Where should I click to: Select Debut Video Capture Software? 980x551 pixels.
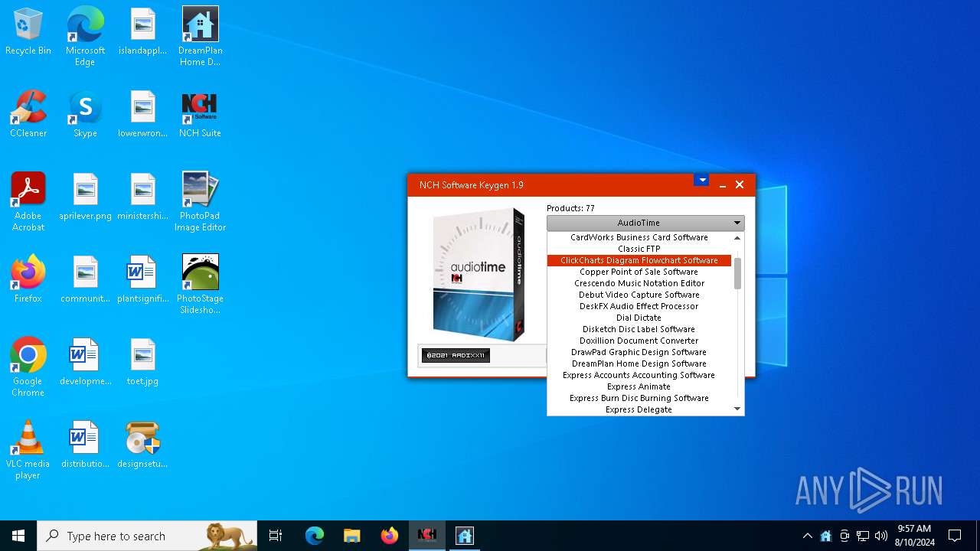(639, 295)
